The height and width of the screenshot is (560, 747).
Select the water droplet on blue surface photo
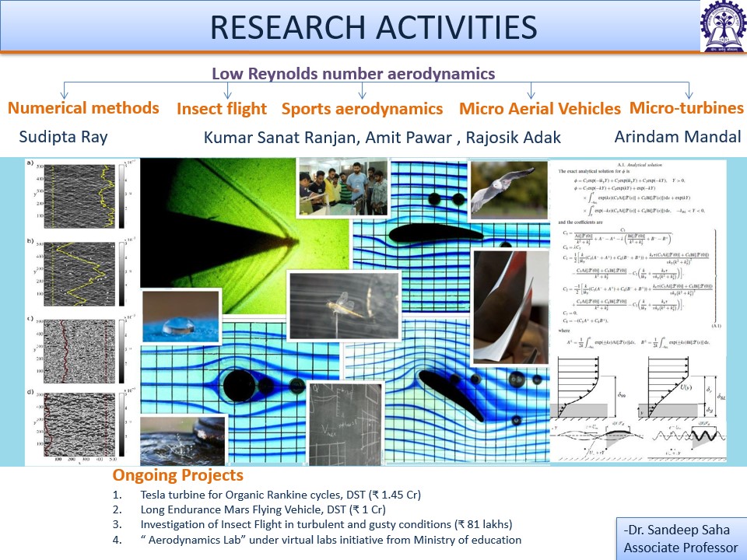181,316
